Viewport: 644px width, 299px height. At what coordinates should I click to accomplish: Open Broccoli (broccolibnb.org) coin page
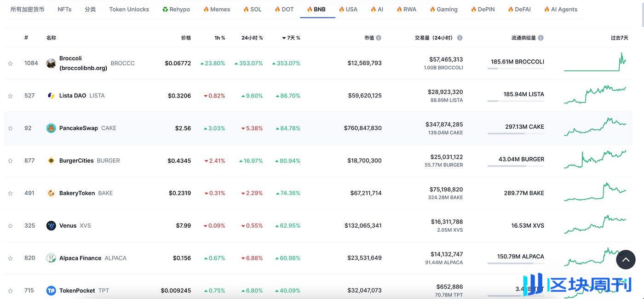(83, 63)
